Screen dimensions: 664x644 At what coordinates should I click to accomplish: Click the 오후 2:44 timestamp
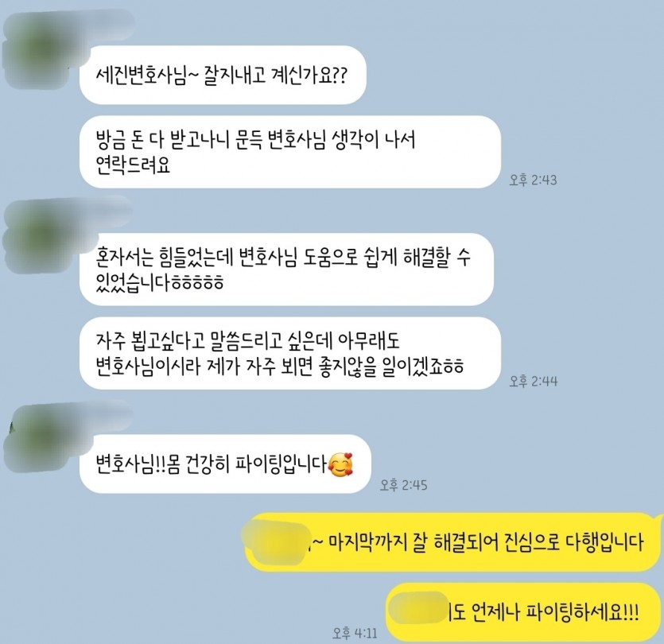pos(533,381)
